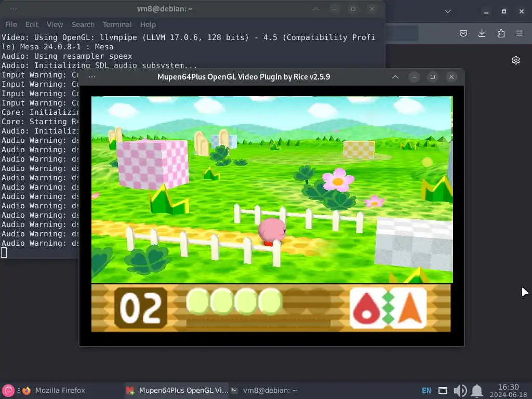Viewport: 532px width, 399px height.
Task: Click the EN keyboard layout indicator
Action: coord(426,391)
